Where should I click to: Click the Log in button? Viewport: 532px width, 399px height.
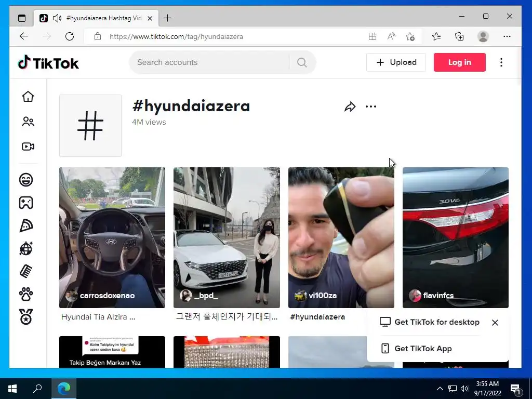[x=459, y=62]
